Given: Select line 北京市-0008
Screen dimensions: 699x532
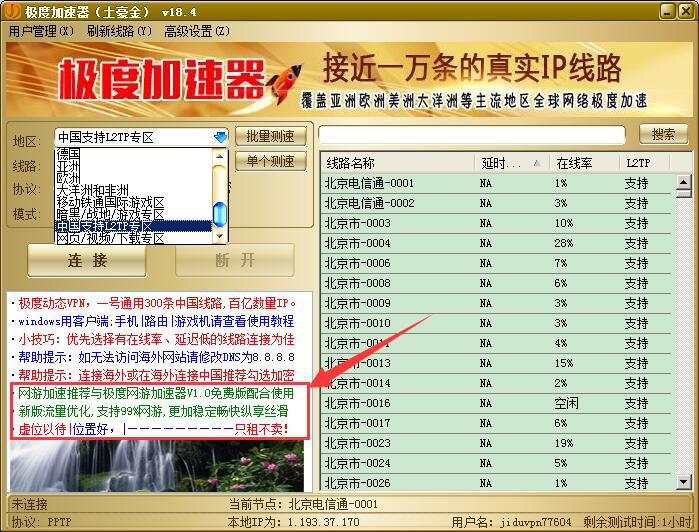Looking at the screenshot, I should point(496,284).
